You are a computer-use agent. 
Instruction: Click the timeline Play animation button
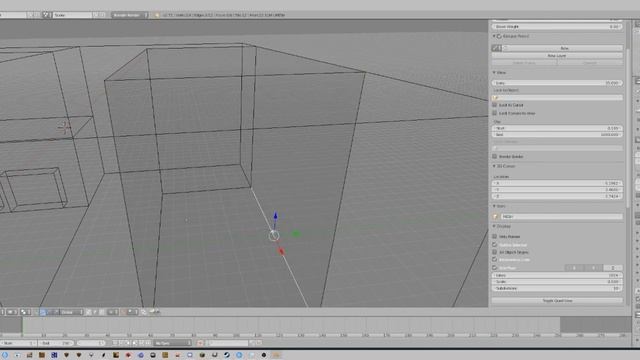click(x=135, y=343)
